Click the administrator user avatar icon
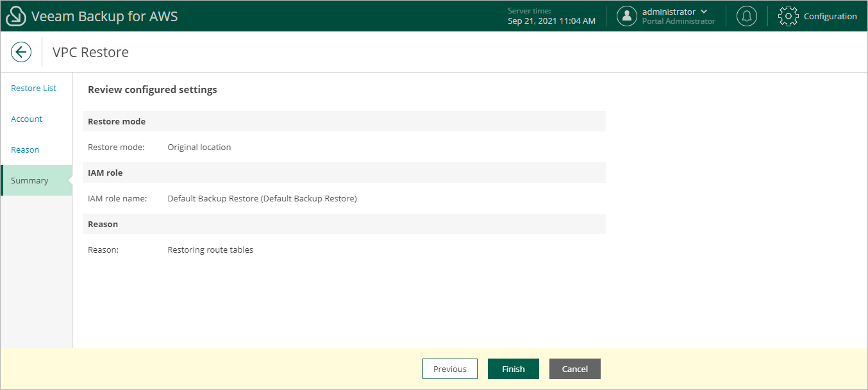Screen dimensions: 868x390 pyautogui.click(x=627, y=16)
